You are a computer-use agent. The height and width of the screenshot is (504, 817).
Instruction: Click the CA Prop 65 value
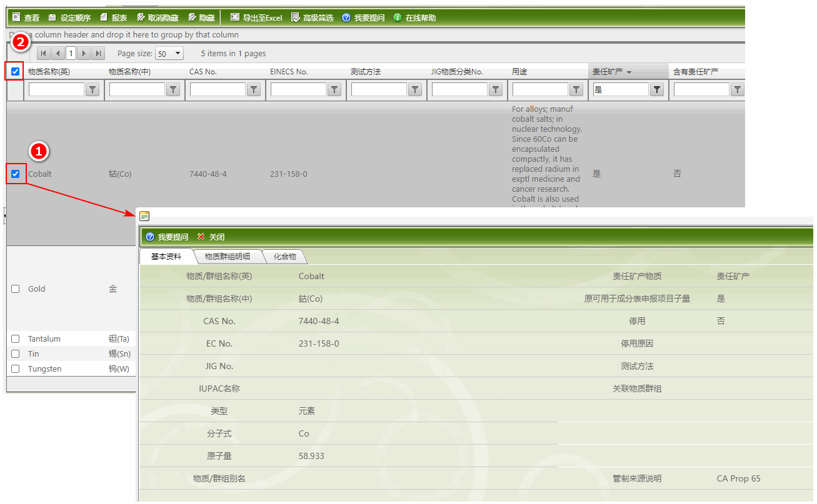(739, 478)
